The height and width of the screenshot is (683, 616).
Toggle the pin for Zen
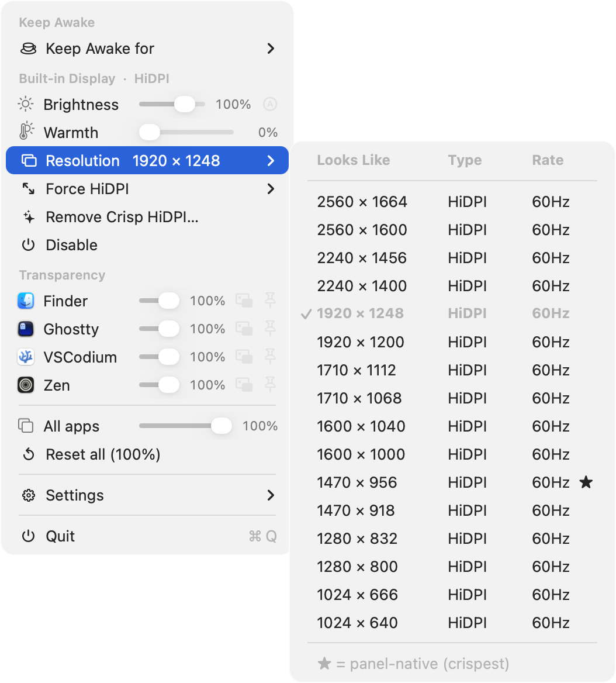tap(270, 385)
